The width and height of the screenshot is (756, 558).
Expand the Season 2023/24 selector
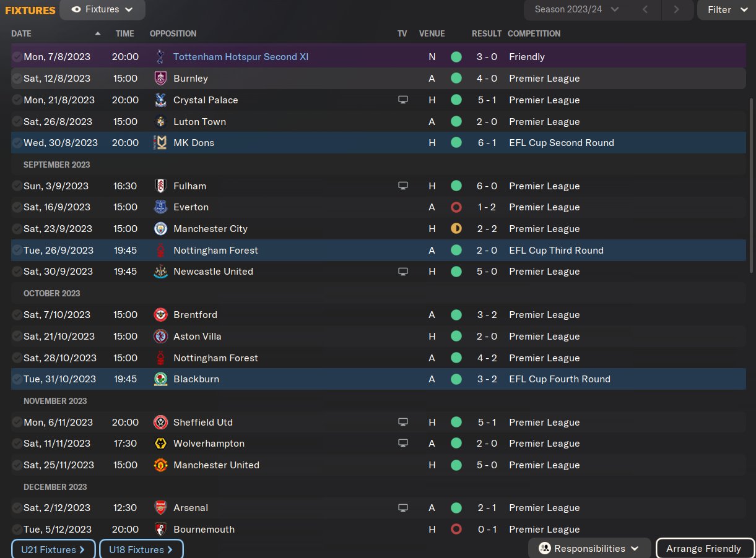coord(577,9)
